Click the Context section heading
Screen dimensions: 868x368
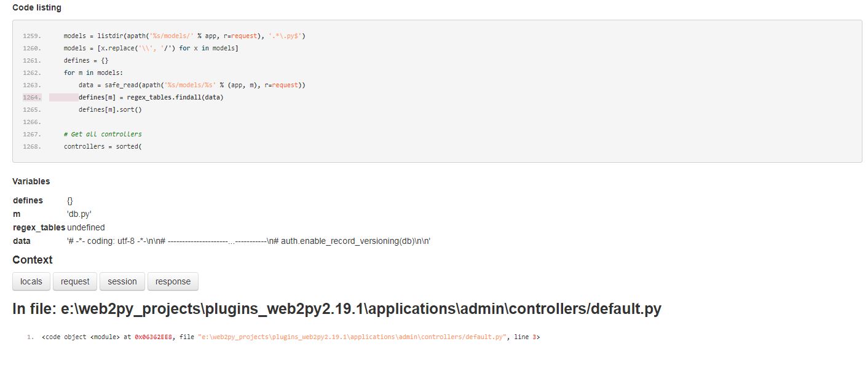(33, 260)
